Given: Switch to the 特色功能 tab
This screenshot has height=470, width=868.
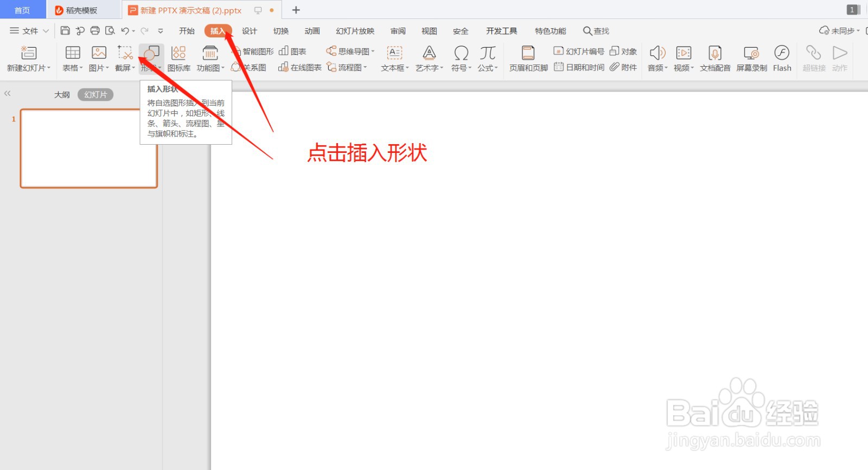Looking at the screenshot, I should pyautogui.click(x=550, y=31).
